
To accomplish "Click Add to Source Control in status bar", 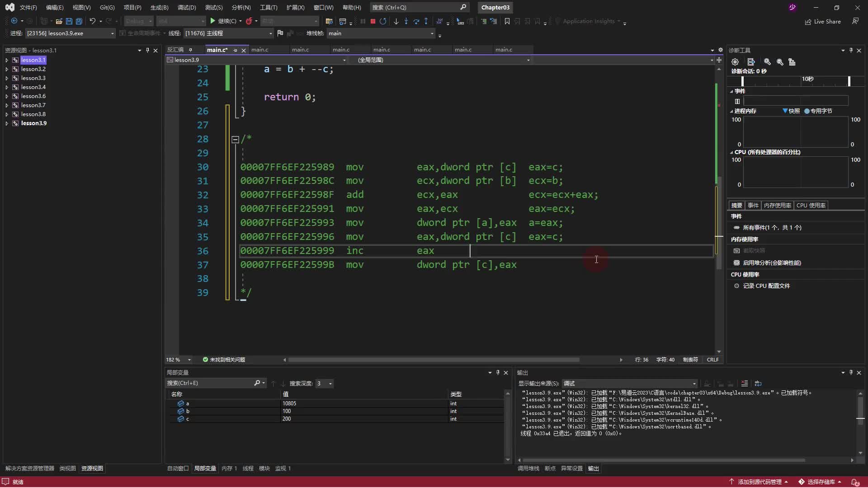I will pos(759,482).
